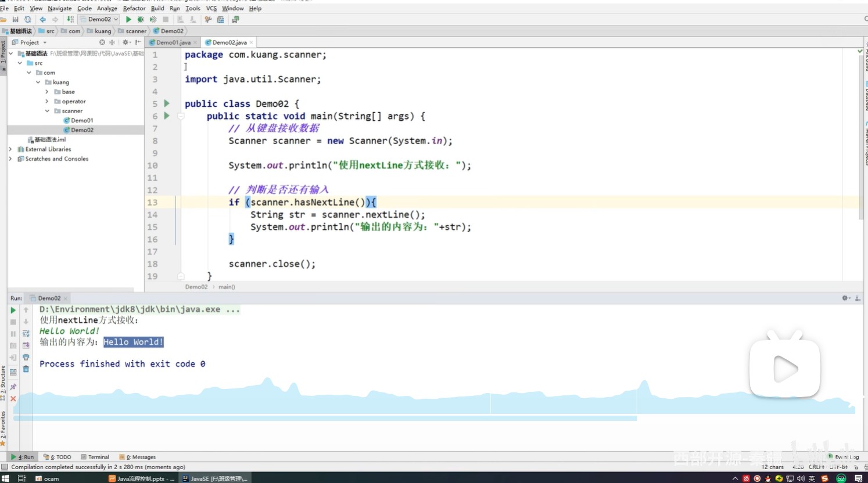Click the Save All toolbar icon
868x483 pixels.
click(15, 20)
